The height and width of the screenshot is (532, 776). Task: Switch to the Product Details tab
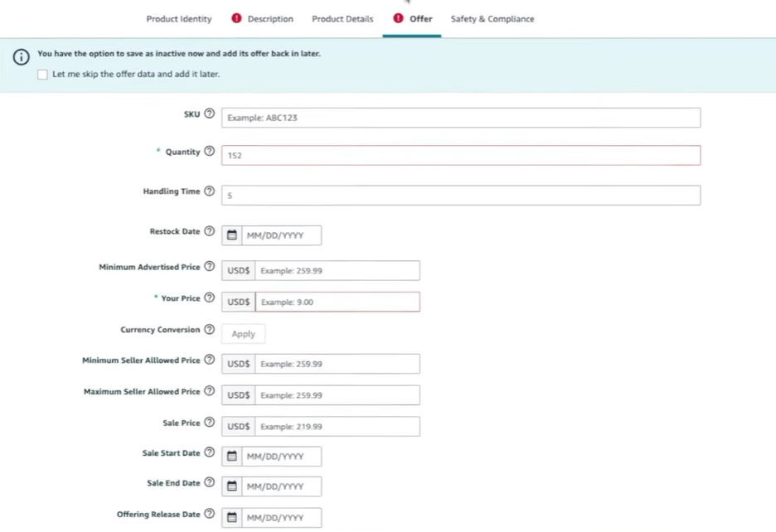[342, 19]
